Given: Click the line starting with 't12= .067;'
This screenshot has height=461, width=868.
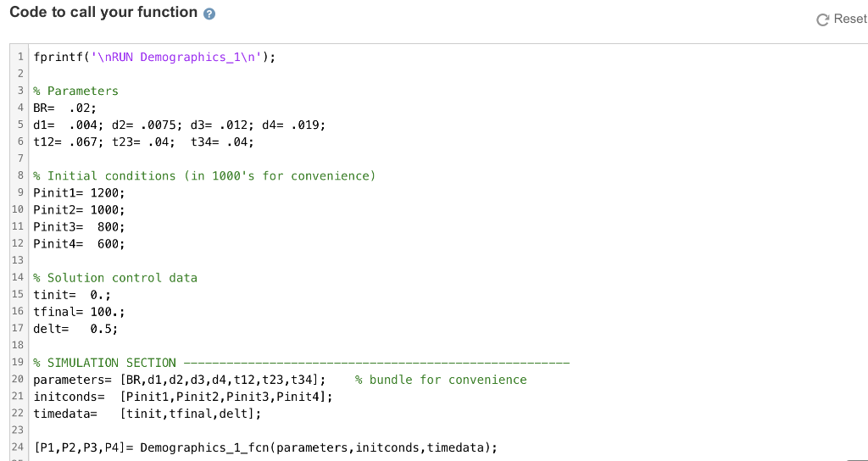Looking at the screenshot, I should point(143,142).
